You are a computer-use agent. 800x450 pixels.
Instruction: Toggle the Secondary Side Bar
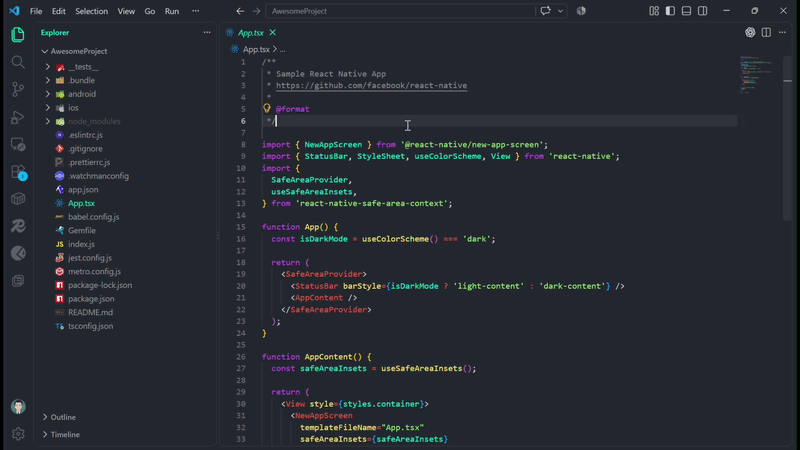point(703,11)
